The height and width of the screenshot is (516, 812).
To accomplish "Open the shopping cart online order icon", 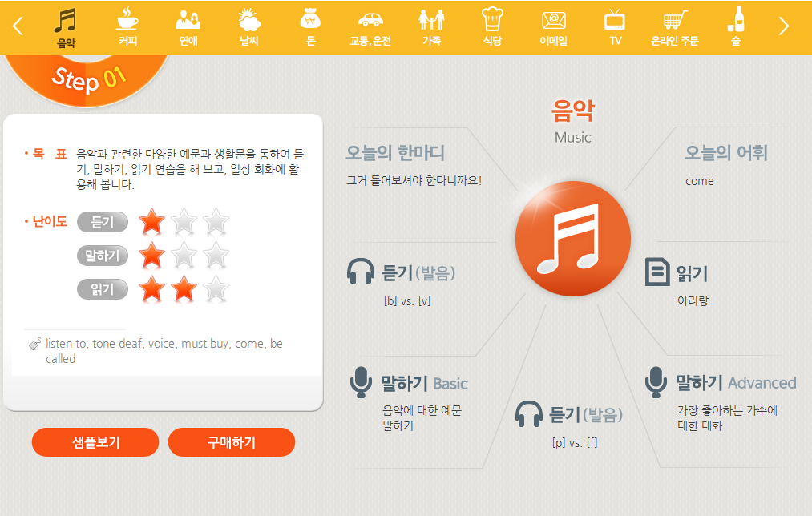I will click(x=675, y=20).
